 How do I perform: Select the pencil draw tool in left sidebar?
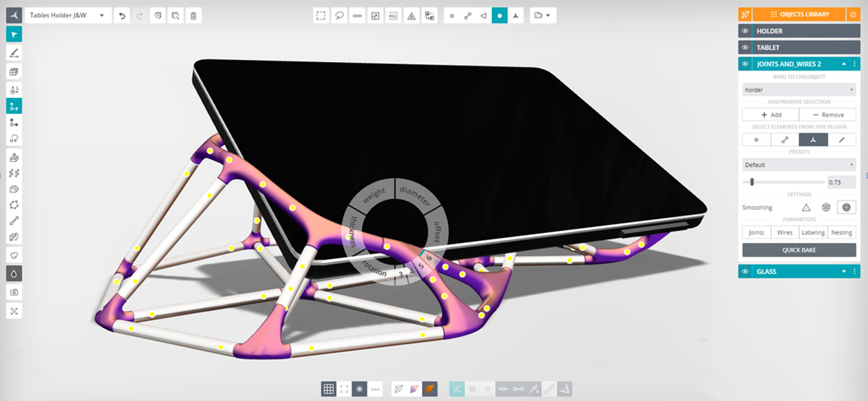click(x=14, y=53)
